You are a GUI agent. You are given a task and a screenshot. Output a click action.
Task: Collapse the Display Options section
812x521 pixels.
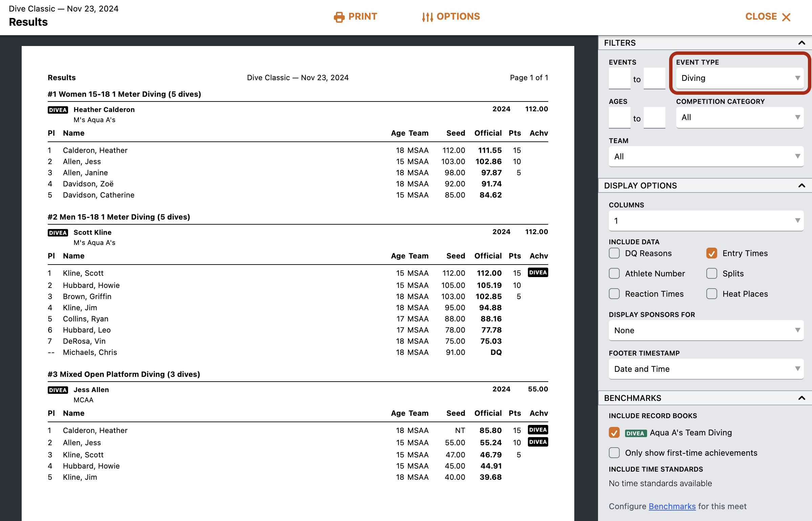[802, 186]
